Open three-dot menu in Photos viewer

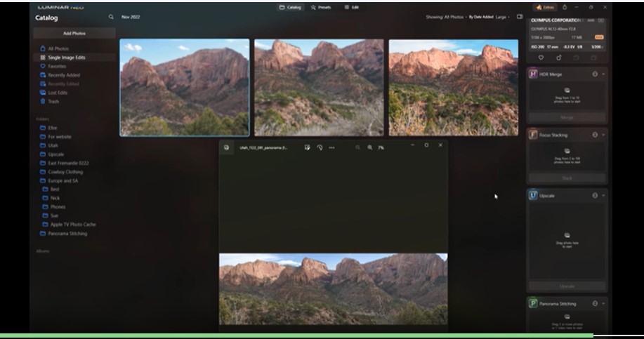tap(332, 147)
